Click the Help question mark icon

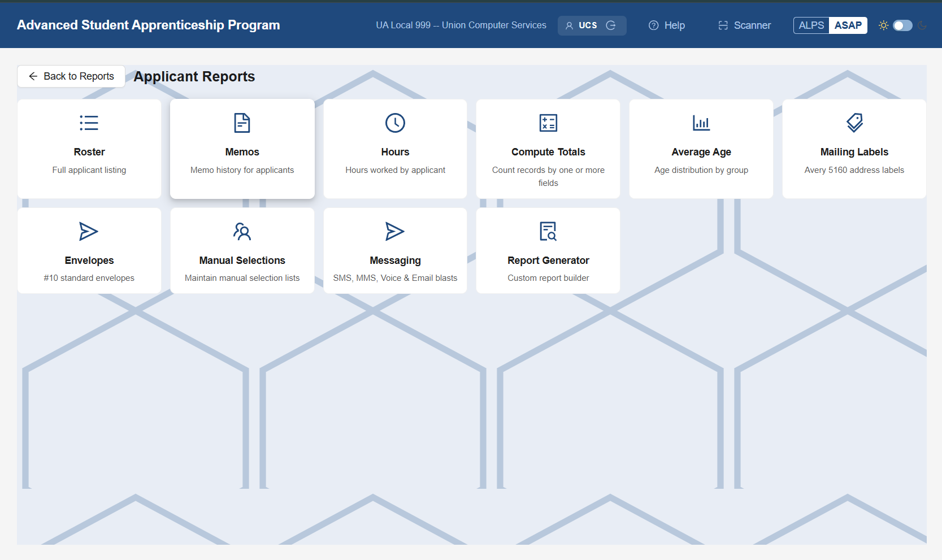click(x=654, y=25)
